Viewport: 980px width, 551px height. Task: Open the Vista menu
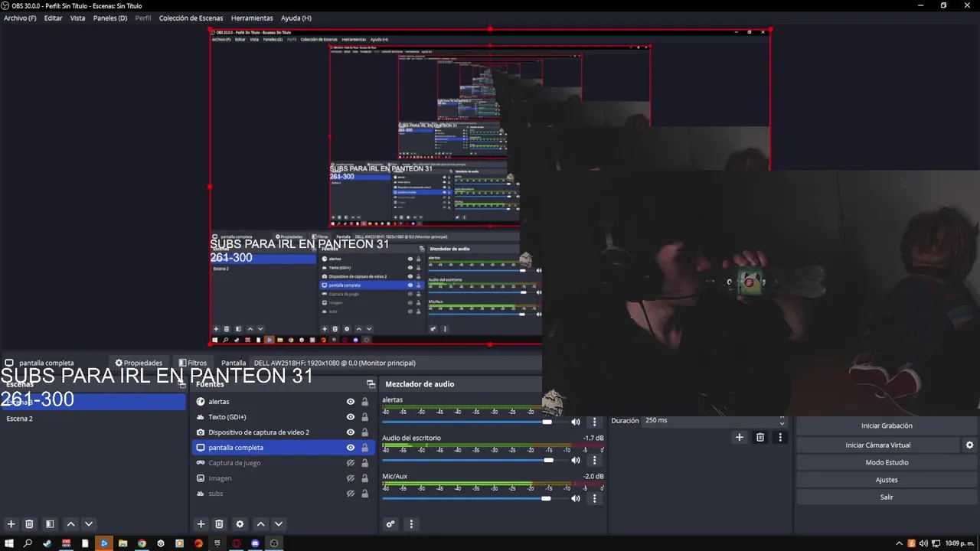click(77, 18)
